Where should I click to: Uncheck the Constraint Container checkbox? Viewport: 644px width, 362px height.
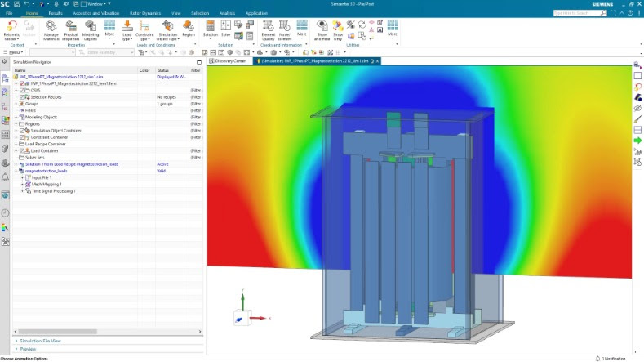(x=22, y=137)
